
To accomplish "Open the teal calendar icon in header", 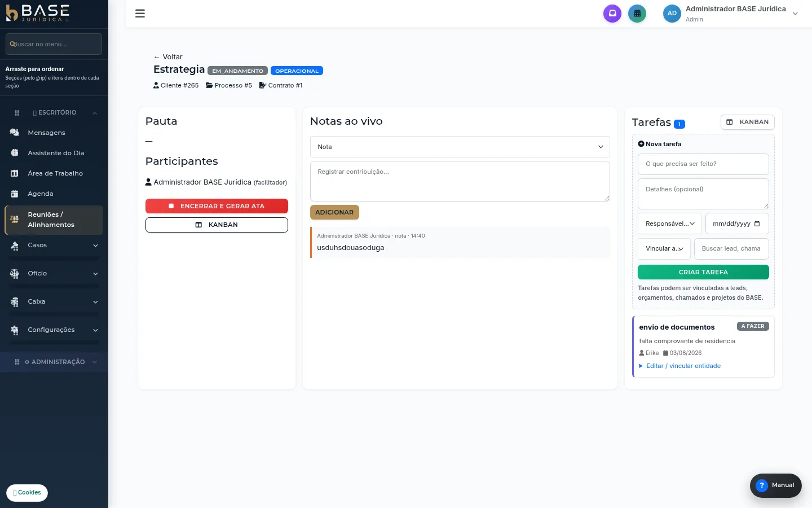I will (637, 14).
